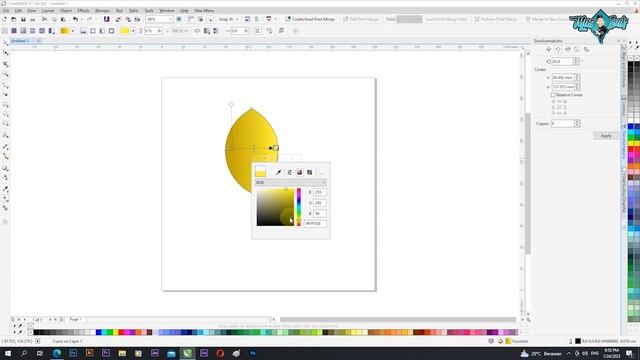This screenshot has width=640, height=360.
Task: Click the File Explorer icon in the taskbar
Action: coord(122,353)
